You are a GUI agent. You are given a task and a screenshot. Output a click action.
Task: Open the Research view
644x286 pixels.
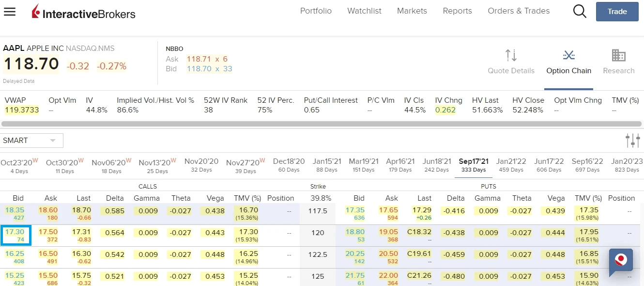click(618, 62)
